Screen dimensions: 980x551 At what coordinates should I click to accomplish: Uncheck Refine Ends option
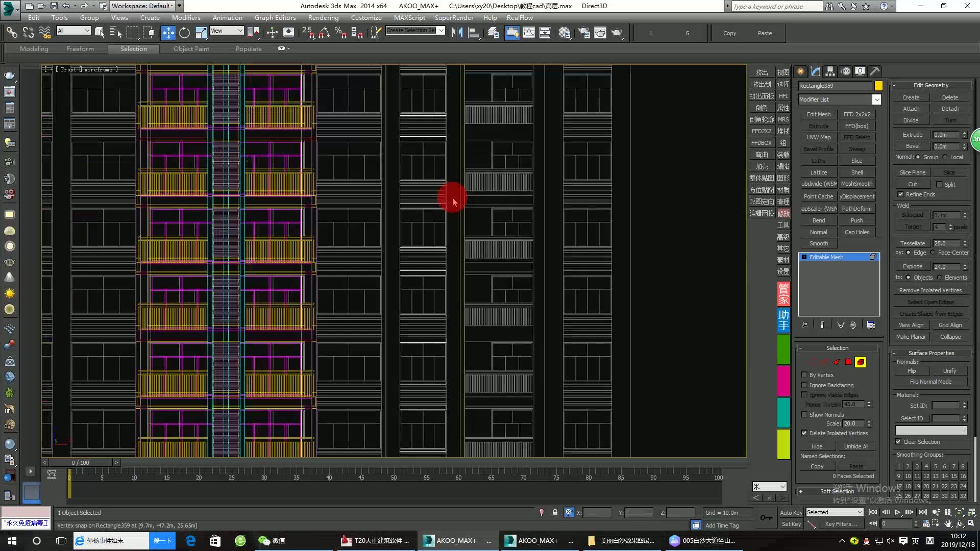click(901, 194)
